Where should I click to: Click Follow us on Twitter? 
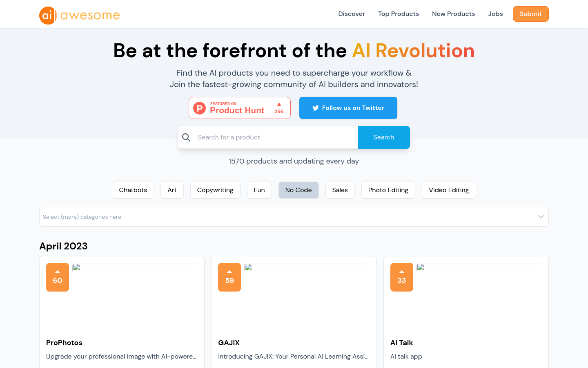(x=348, y=108)
